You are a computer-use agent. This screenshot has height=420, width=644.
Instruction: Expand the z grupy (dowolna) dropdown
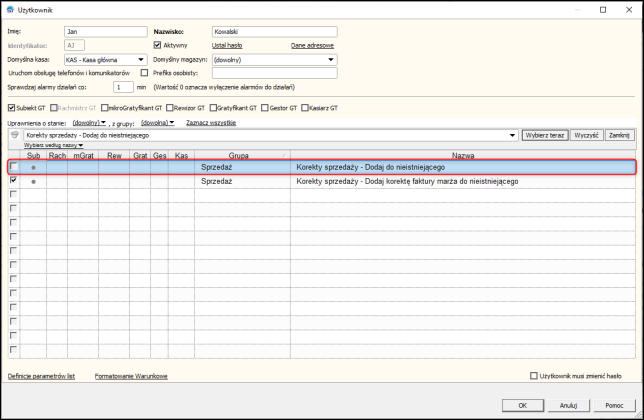(x=157, y=123)
